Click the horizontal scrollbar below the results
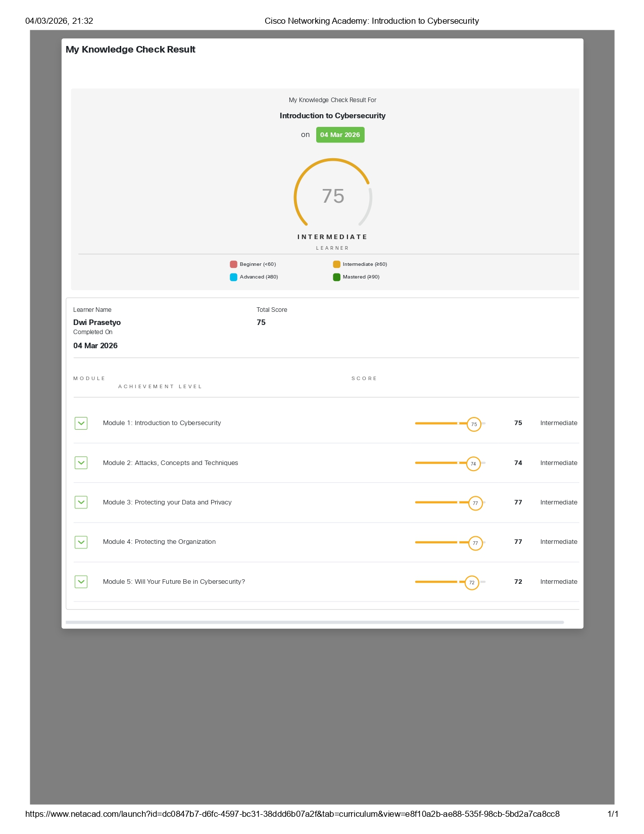Screen dimensions: 644x834 point(314,622)
